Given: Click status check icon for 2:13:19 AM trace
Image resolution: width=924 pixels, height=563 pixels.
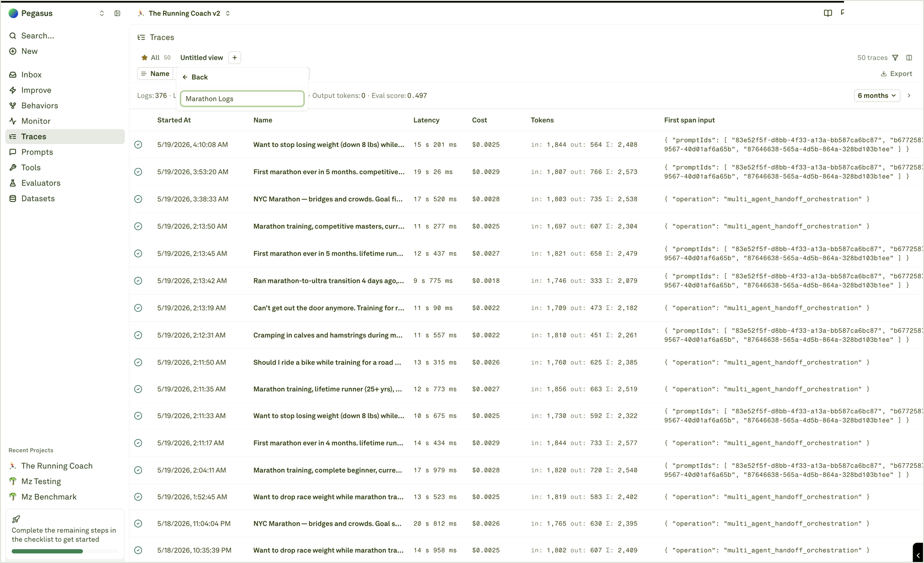Looking at the screenshot, I should point(138,308).
